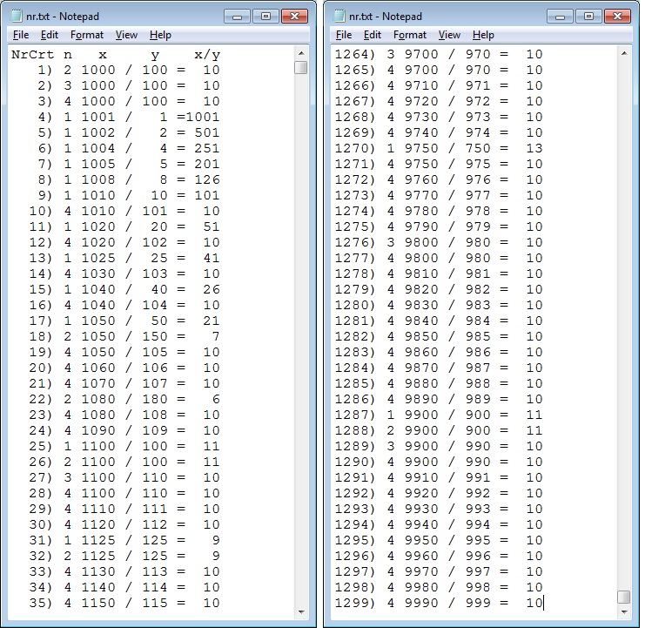Open Format menu in the left Notepad window
Viewport: 672px width, 628px height.
click(86, 35)
